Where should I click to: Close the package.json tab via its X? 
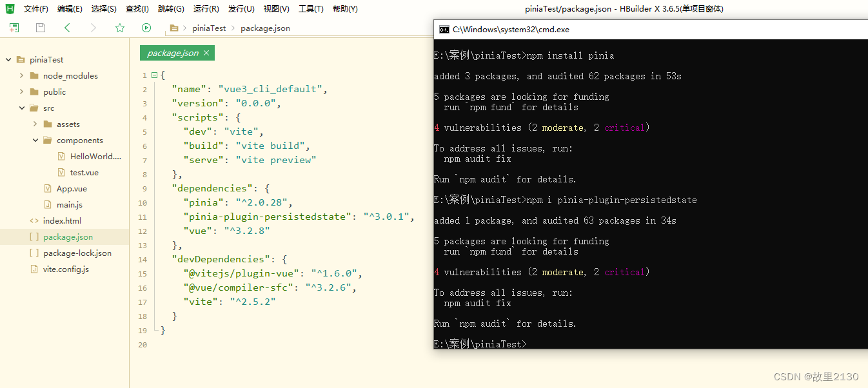pyautogui.click(x=206, y=52)
